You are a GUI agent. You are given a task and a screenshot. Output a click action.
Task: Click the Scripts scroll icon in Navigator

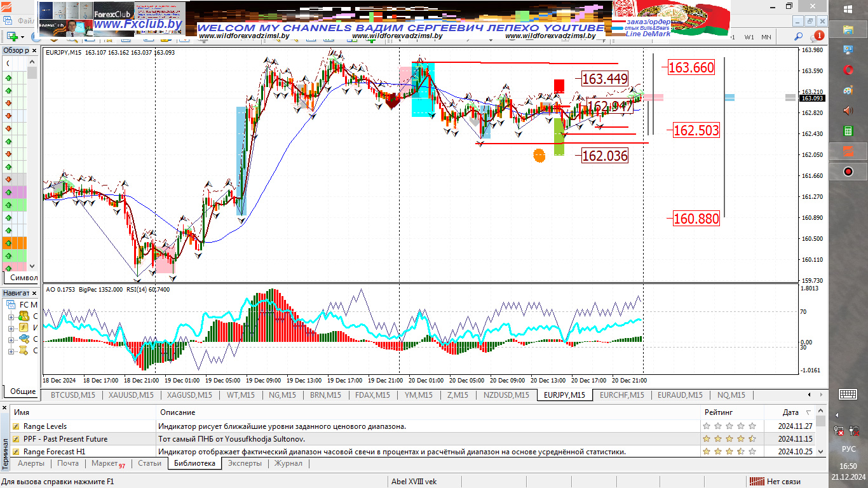click(x=24, y=350)
